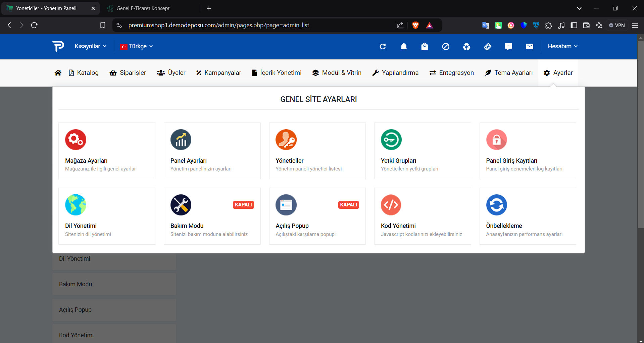
Task: Expand the Kısayollar dropdown
Action: 90,46
